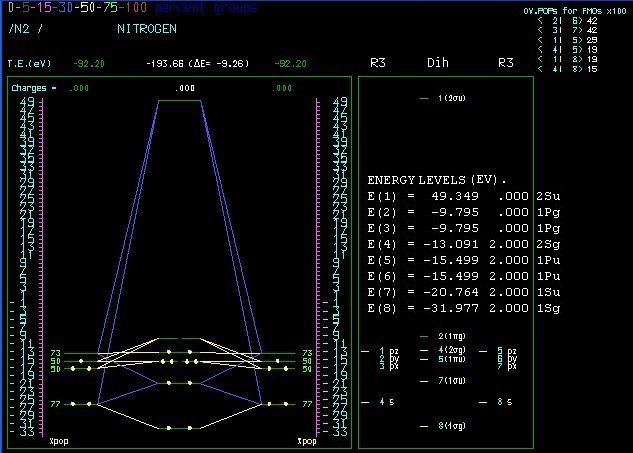The width and height of the screenshot is (633, 453).
Task: Select the 1(2σu) orbital label
Action: point(452,98)
